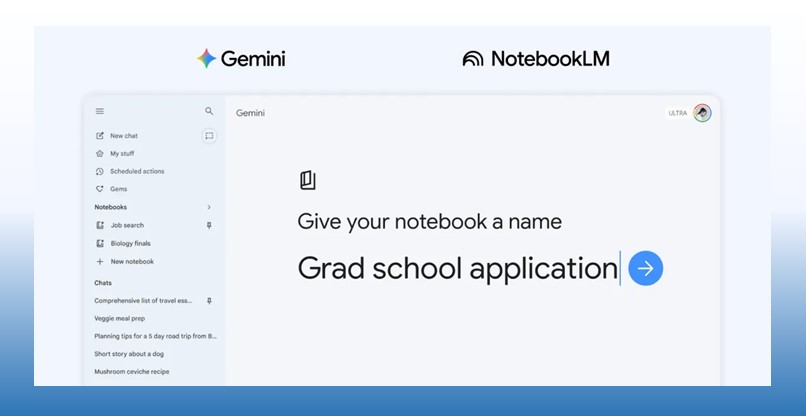Viewport: 806px width, 416px height.
Task: Click the Gems heart icon
Action: point(100,189)
